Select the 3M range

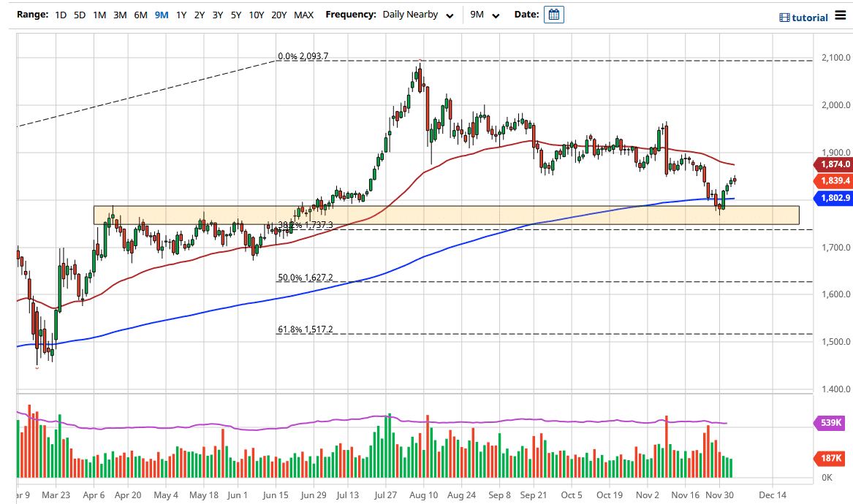[120, 15]
